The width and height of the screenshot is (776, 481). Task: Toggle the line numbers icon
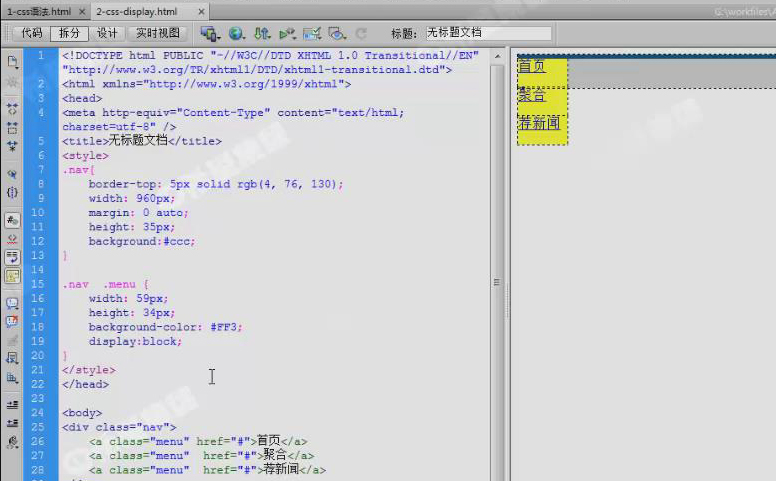coord(13,220)
